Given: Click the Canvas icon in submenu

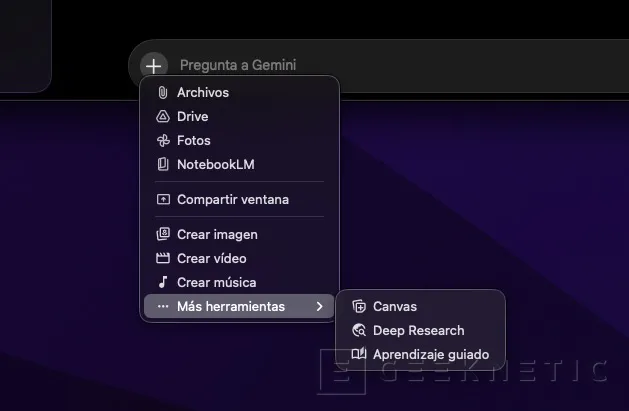Looking at the screenshot, I should pyautogui.click(x=359, y=306).
